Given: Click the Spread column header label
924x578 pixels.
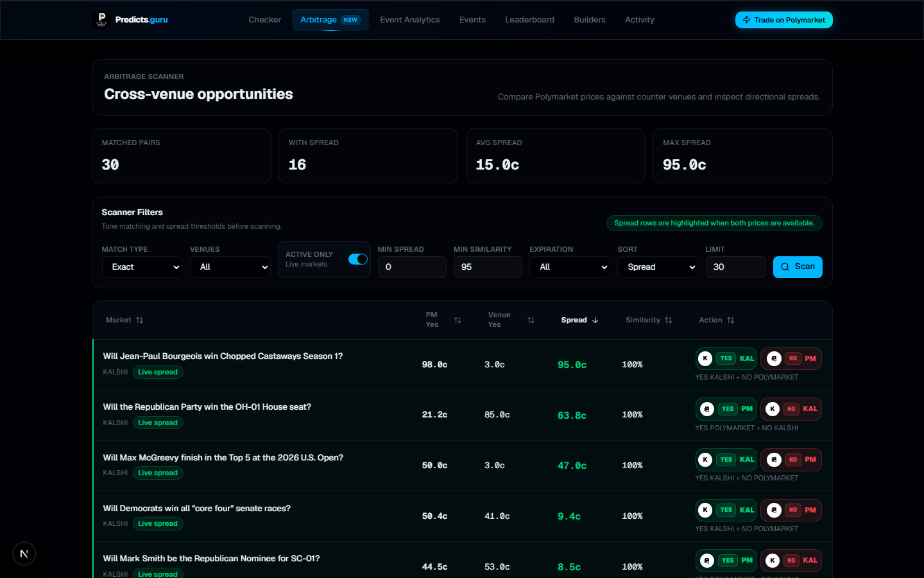Looking at the screenshot, I should pyautogui.click(x=574, y=320).
